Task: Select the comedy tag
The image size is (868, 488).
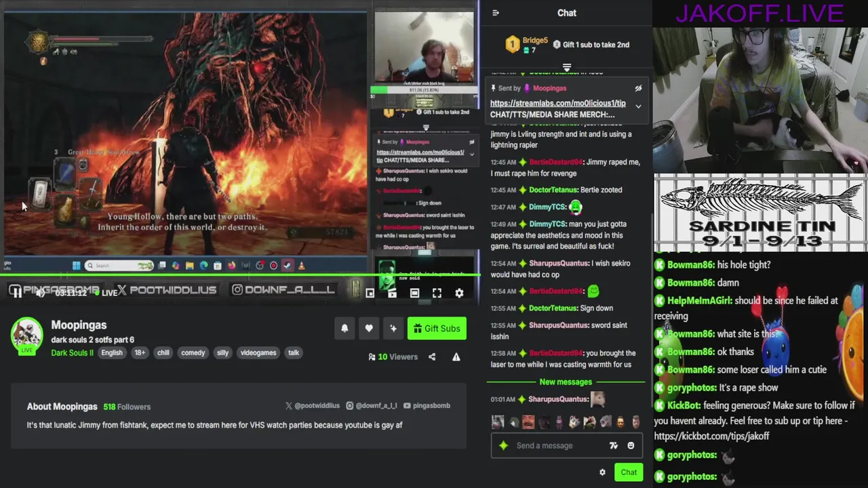Action: coord(193,352)
